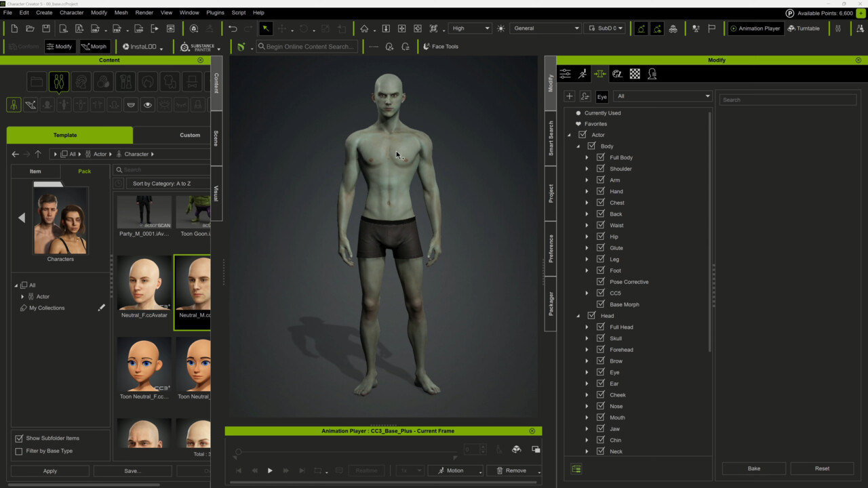Switch to the Custom content tab
The height and width of the screenshot is (488, 868).
[189, 135]
